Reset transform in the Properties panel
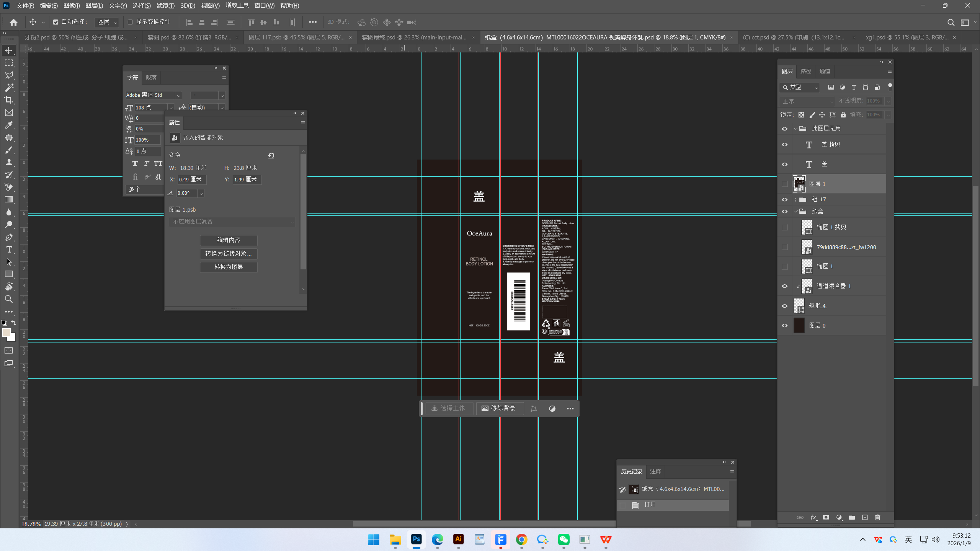The height and width of the screenshot is (551, 980). click(x=271, y=155)
